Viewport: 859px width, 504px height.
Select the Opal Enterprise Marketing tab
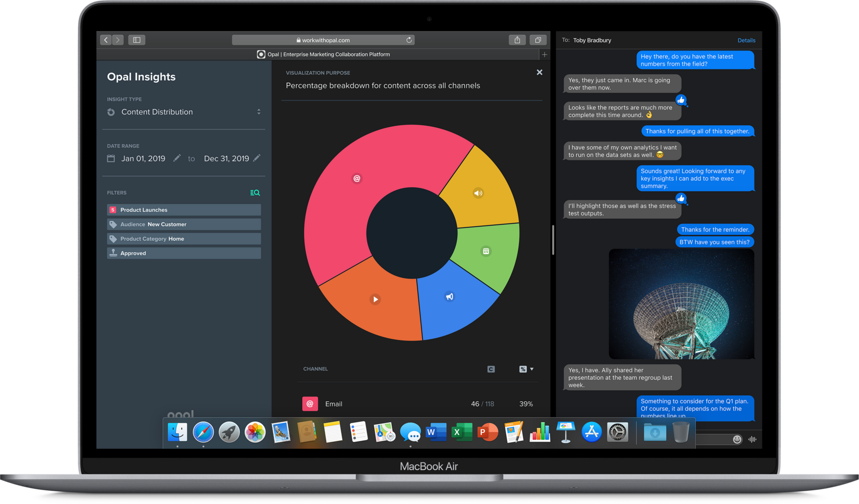[323, 54]
